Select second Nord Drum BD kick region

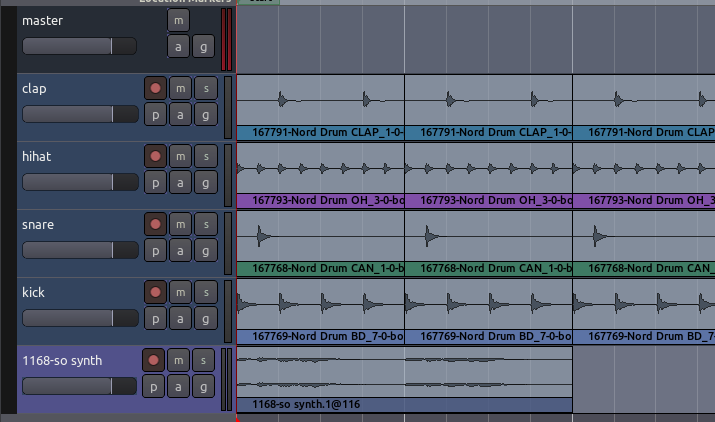pyautogui.click(x=488, y=311)
